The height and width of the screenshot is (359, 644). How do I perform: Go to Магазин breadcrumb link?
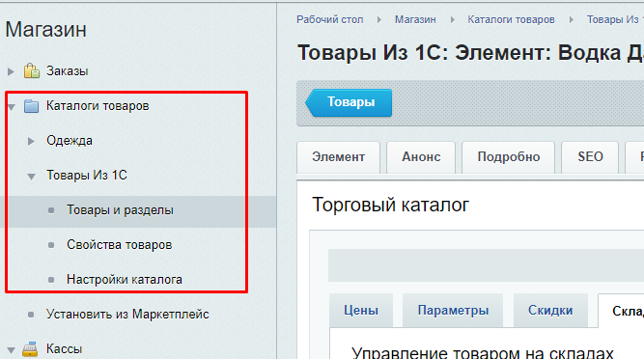click(x=415, y=19)
